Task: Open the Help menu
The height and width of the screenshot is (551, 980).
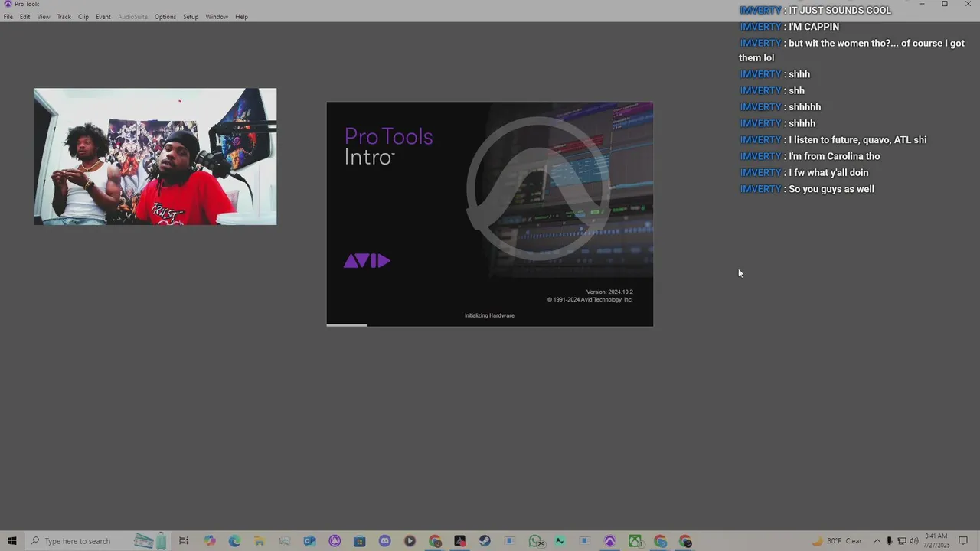Action: point(242,17)
